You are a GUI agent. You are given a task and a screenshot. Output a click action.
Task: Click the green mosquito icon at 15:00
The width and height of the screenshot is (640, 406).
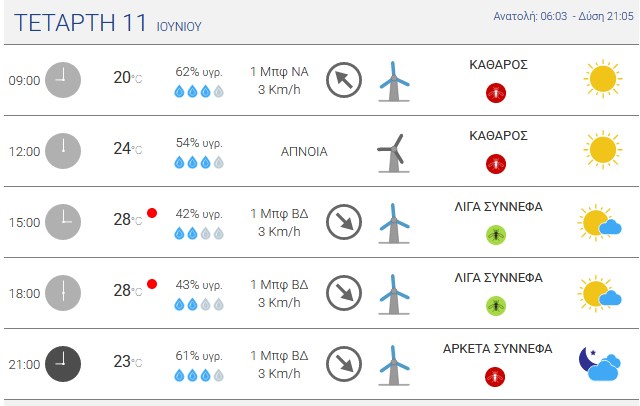(496, 235)
